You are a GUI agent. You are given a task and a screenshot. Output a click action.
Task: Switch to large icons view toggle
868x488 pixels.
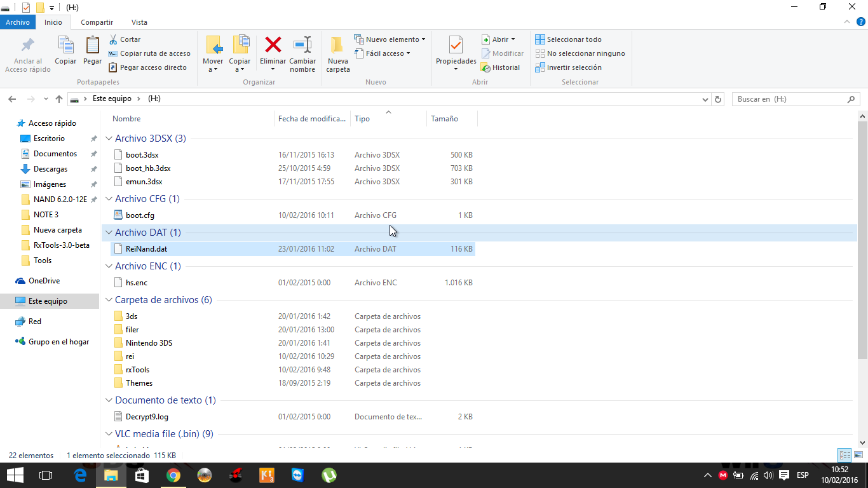click(858, 455)
